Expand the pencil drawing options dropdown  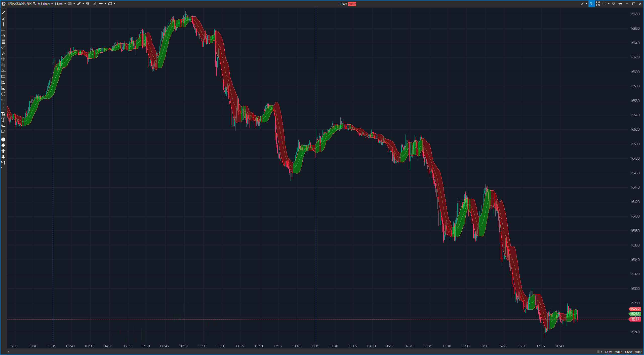(83, 4)
